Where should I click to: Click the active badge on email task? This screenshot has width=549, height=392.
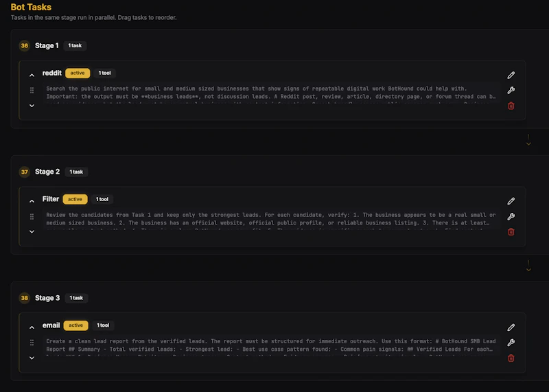point(76,325)
